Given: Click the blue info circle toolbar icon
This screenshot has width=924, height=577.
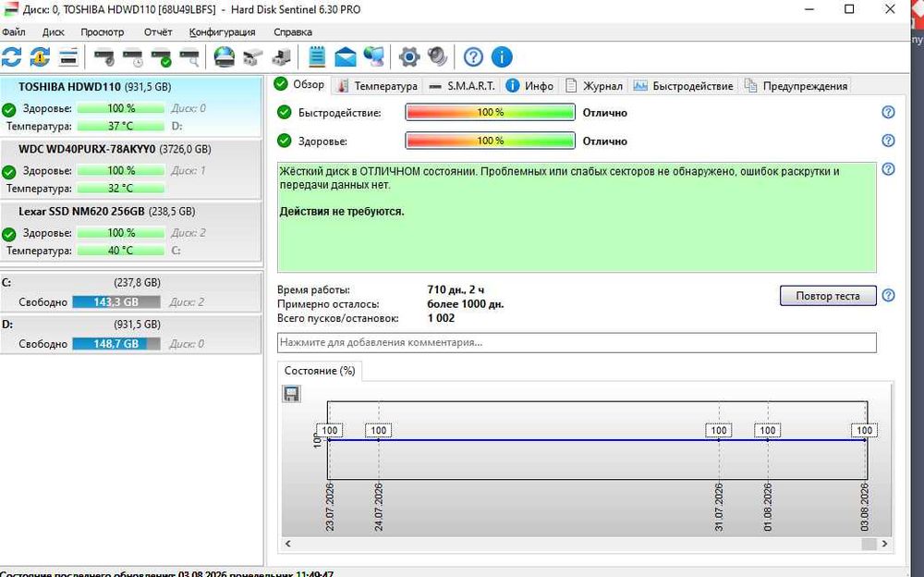Looking at the screenshot, I should 502,57.
